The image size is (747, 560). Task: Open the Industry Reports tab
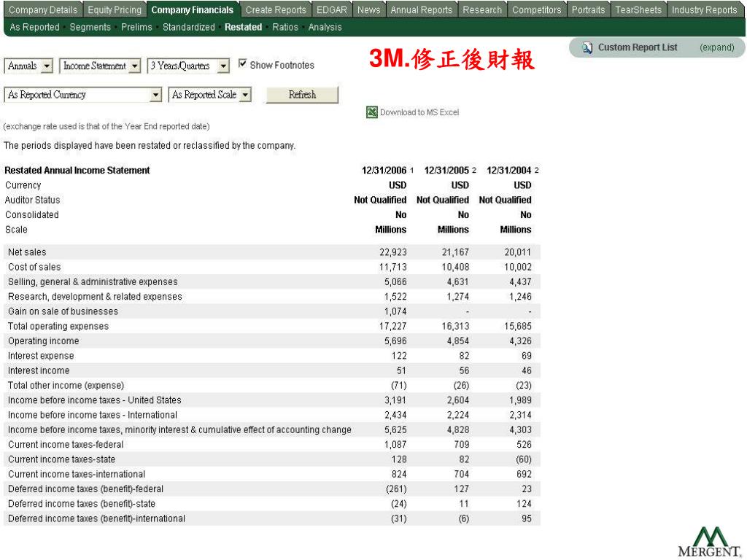[x=704, y=9]
